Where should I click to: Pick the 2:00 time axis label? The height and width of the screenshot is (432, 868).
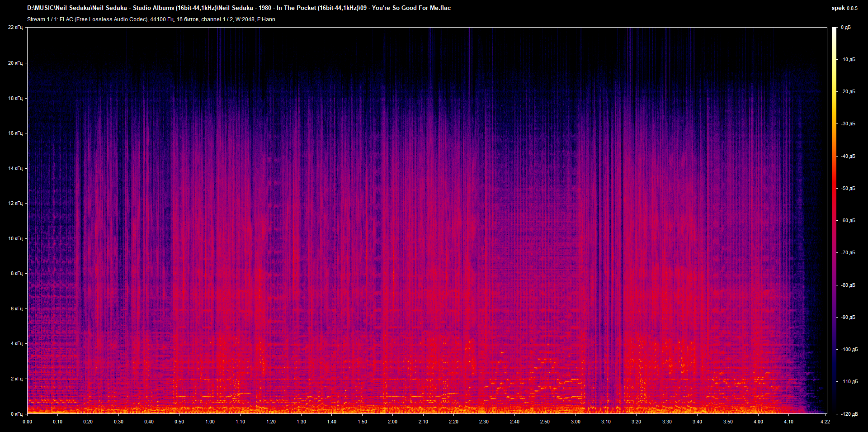[x=392, y=422]
